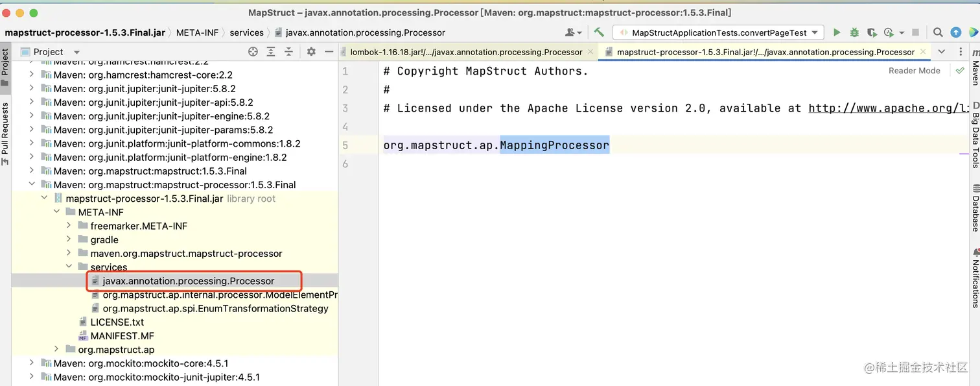Click the green inspection checkmark in the editor
Image resolution: width=980 pixels, height=386 pixels.
point(960,70)
